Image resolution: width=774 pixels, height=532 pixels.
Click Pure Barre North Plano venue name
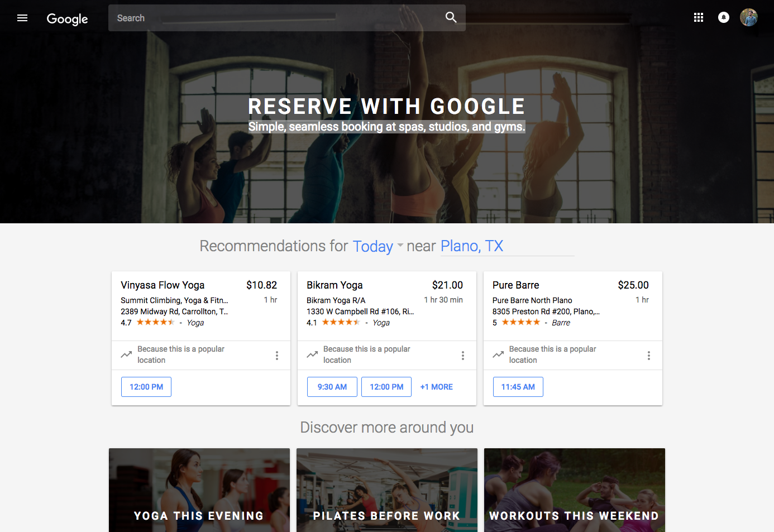pyautogui.click(x=532, y=300)
